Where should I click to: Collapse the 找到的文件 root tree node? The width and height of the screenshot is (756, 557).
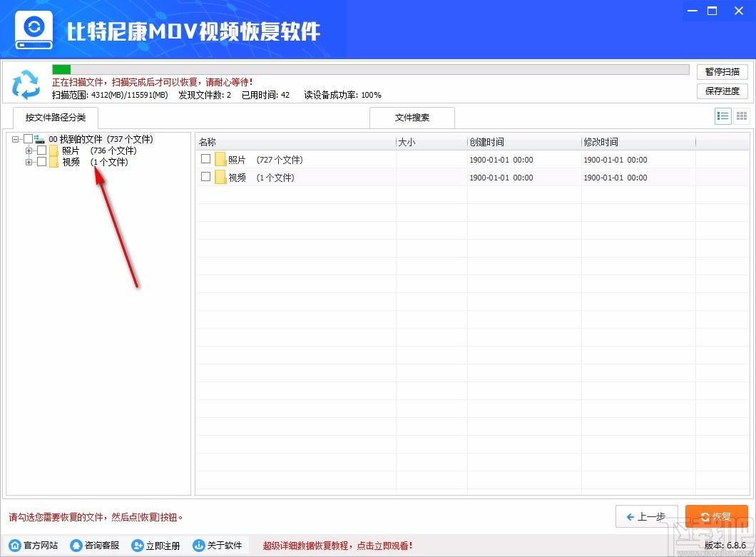tap(16, 139)
